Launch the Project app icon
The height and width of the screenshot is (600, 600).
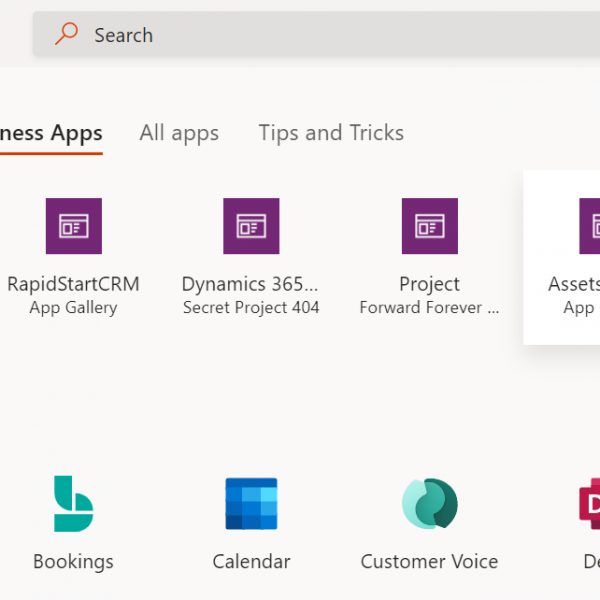[430, 226]
